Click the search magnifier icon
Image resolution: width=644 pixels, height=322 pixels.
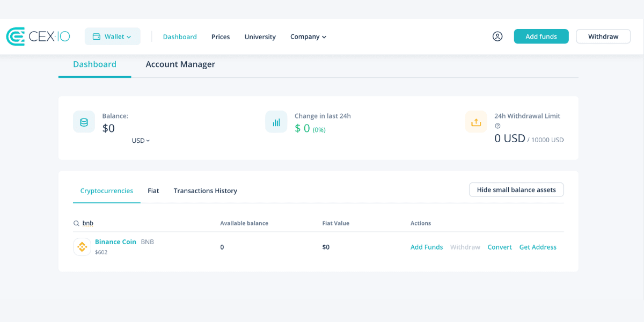click(x=76, y=223)
